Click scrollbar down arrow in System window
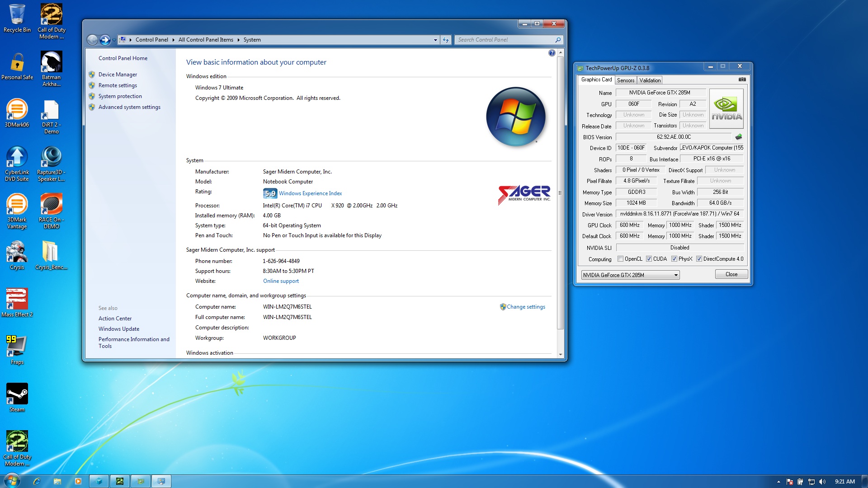This screenshot has width=868, height=488. 561,355
